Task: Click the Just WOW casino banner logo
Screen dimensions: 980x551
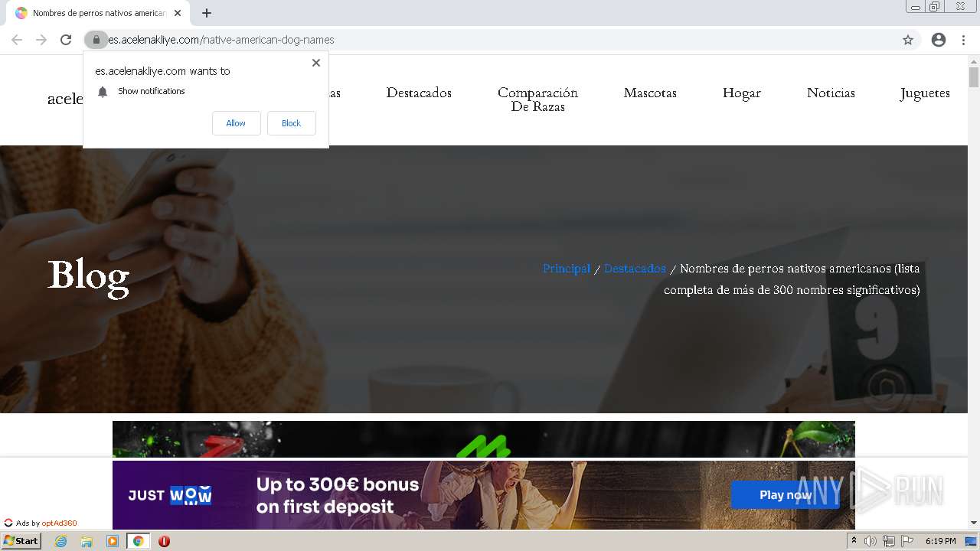Action: pyautogui.click(x=169, y=495)
